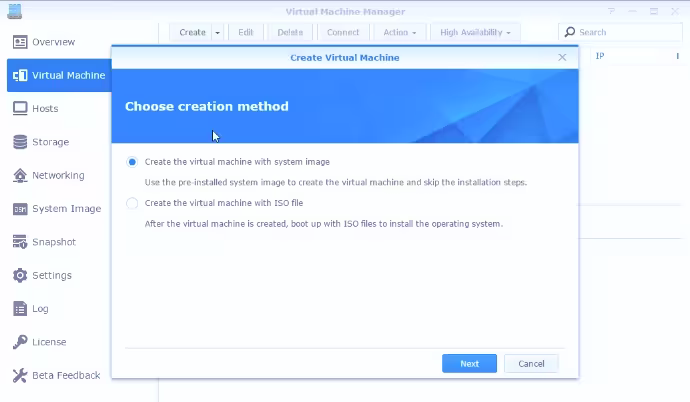Click the Settings gear icon
This screenshot has height=402, width=690.
(x=20, y=275)
